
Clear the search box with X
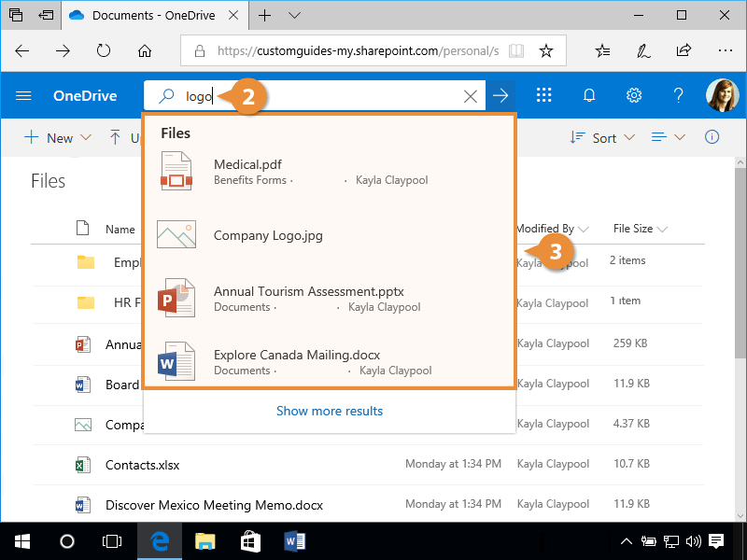pos(471,96)
